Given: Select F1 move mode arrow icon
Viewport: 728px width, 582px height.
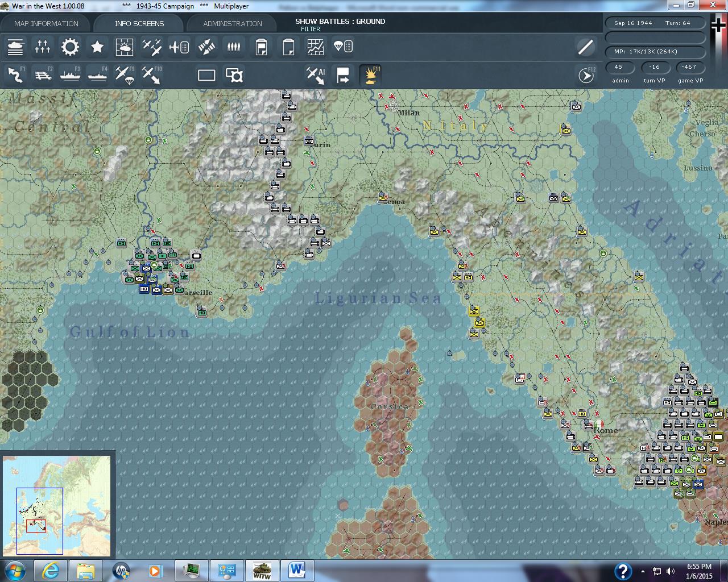Looking at the screenshot, I should click(15, 75).
